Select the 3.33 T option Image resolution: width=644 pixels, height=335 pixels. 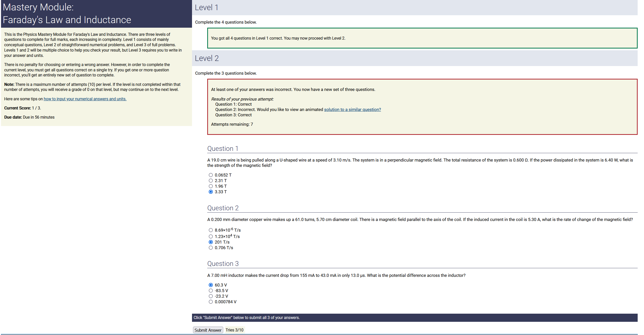pyautogui.click(x=211, y=192)
